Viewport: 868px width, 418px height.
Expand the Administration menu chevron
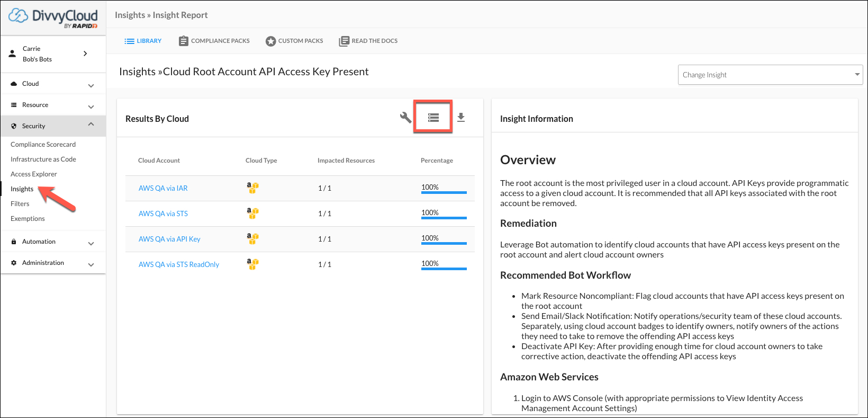coord(91,264)
